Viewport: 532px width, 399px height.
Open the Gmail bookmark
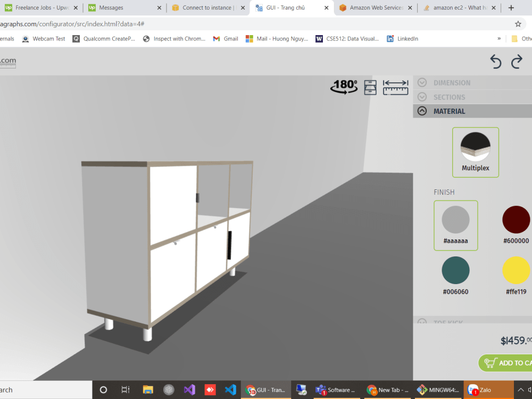226,39
